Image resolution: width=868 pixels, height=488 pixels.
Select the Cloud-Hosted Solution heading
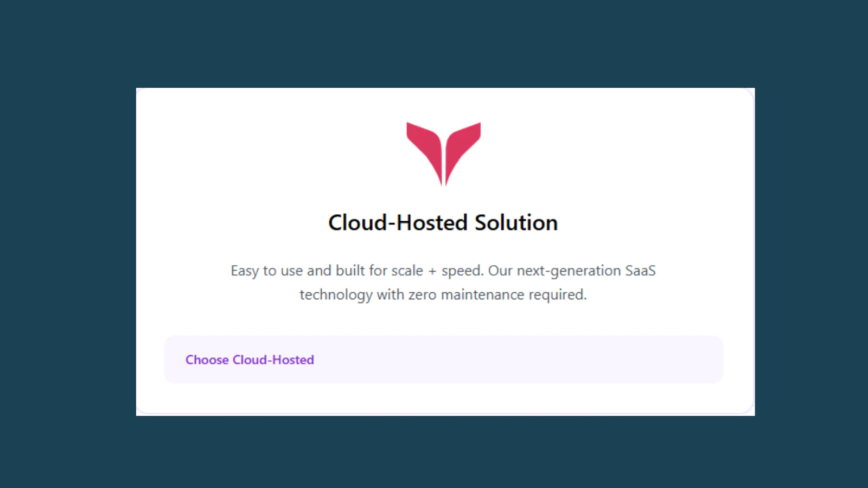(443, 223)
